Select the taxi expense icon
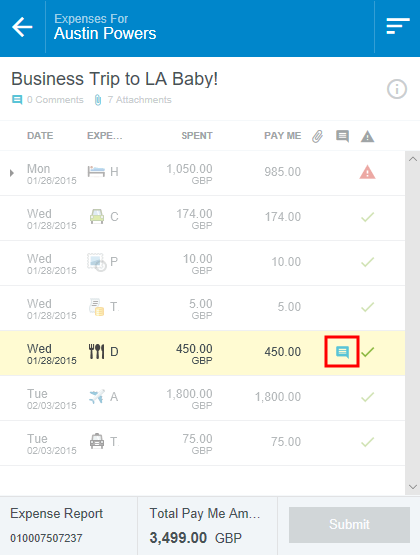Screen dimensions: 420x555 (x=97, y=441)
